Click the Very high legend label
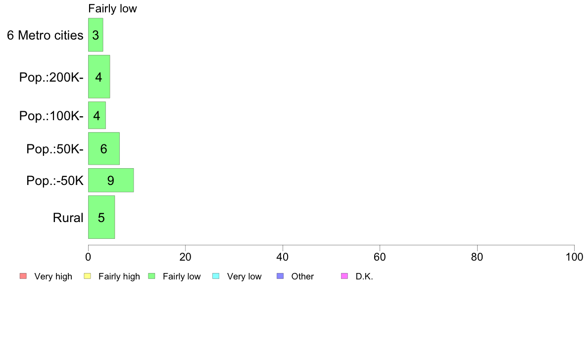This screenshot has height=364, width=588. [x=53, y=276]
